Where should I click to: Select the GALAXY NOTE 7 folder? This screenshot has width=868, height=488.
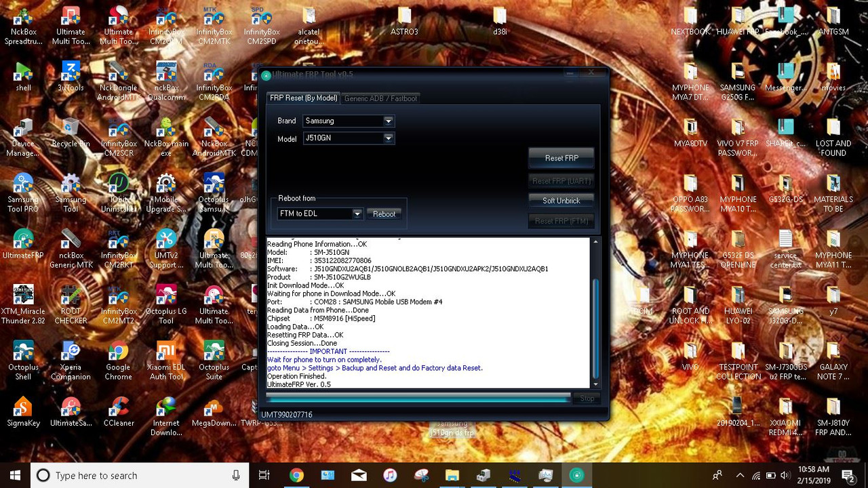click(833, 360)
